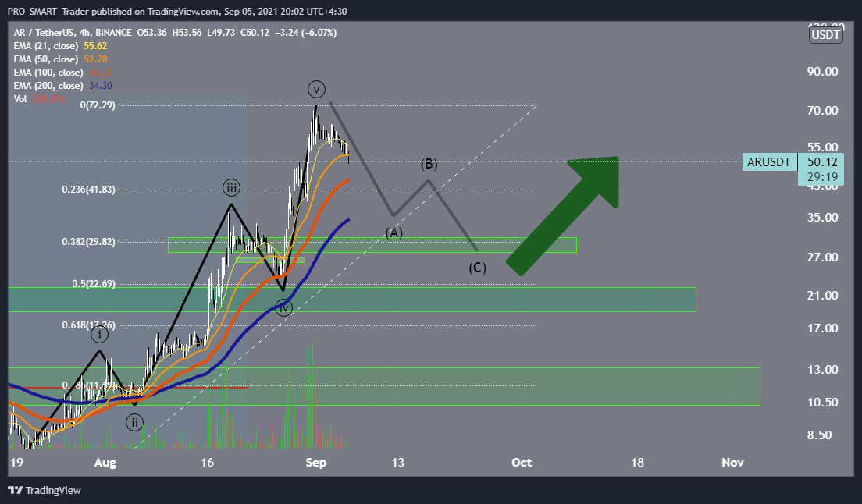Click the Fibonacci label 0.382(29.82)
862x504 pixels.
[x=88, y=242]
